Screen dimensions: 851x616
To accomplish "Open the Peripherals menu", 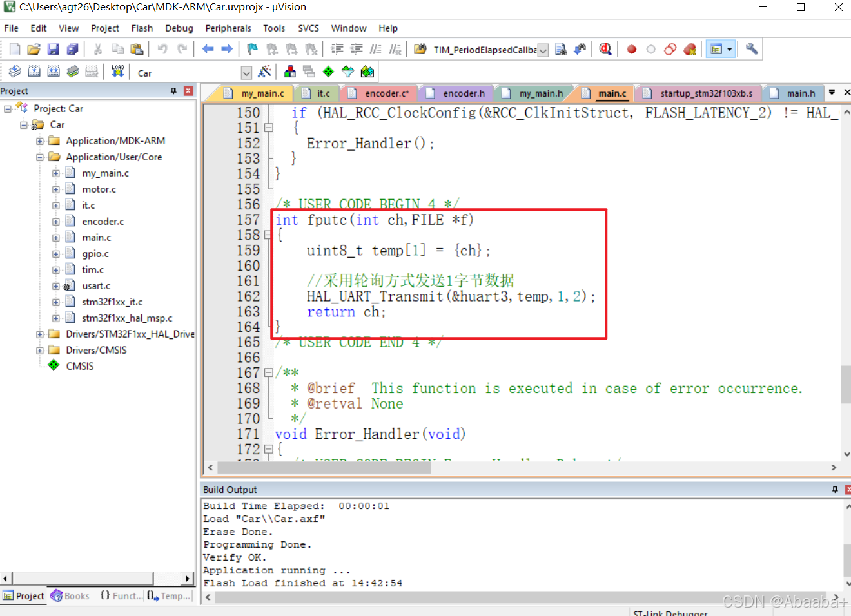I will [228, 28].
